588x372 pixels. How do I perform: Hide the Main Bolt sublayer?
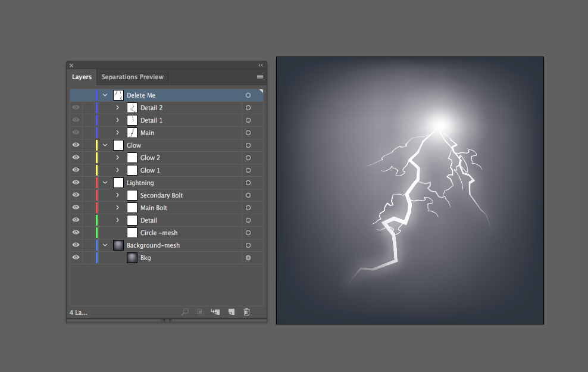coord(76,207)
